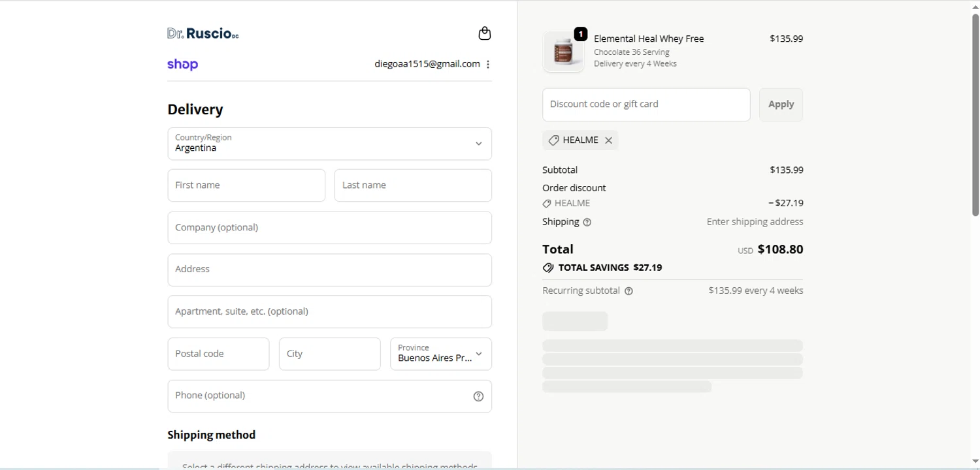Focus the Postal code field

point(218,354)
